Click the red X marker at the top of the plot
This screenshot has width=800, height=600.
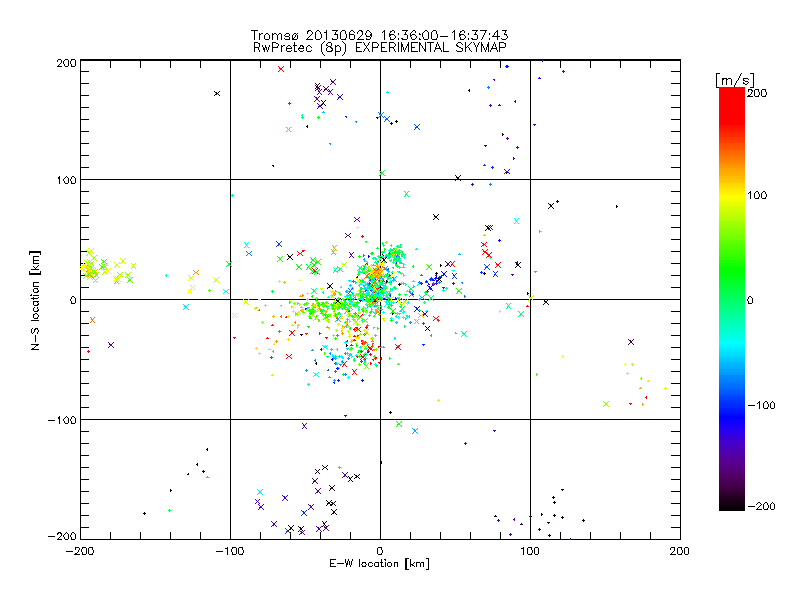[281, 69]
